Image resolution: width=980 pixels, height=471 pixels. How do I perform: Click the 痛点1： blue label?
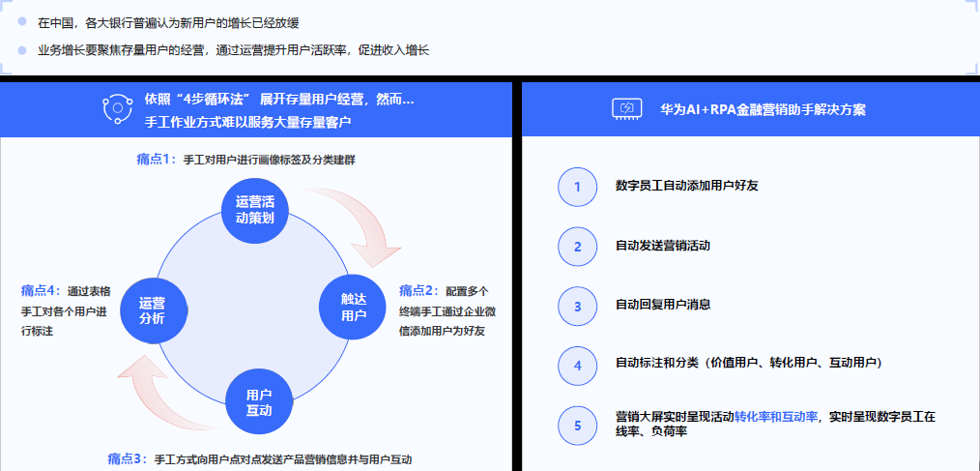tap(158, 160)
